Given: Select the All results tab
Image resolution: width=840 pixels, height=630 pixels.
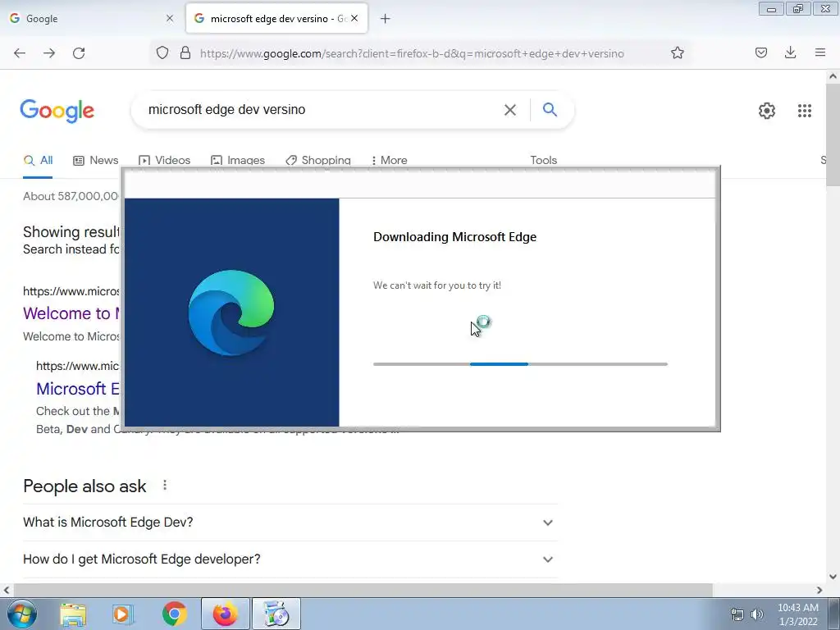Looking at the screenshot, I should pyautogui.click(x=38, y=160).
